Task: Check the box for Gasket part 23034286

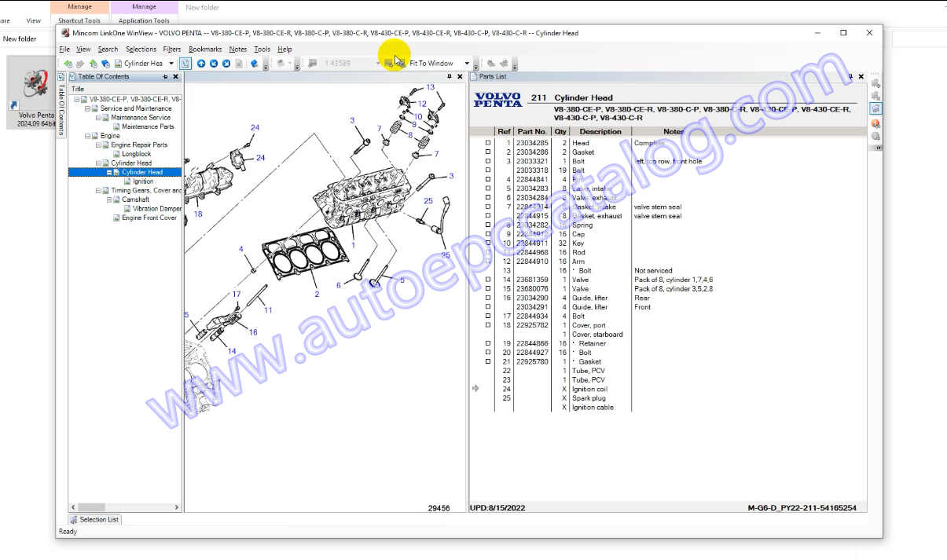Action: pyautogui.click(x=487, y=152)
